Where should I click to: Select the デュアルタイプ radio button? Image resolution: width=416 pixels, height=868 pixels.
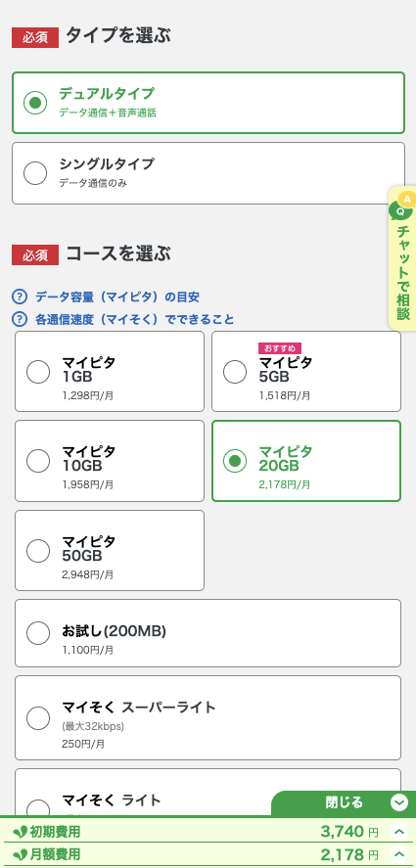(x=35, y=103)
